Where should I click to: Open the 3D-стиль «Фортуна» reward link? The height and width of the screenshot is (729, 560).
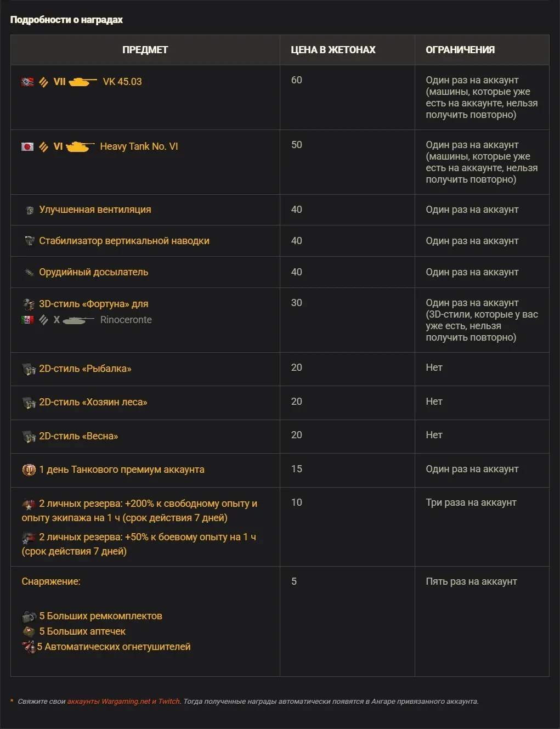click(93, 304)
